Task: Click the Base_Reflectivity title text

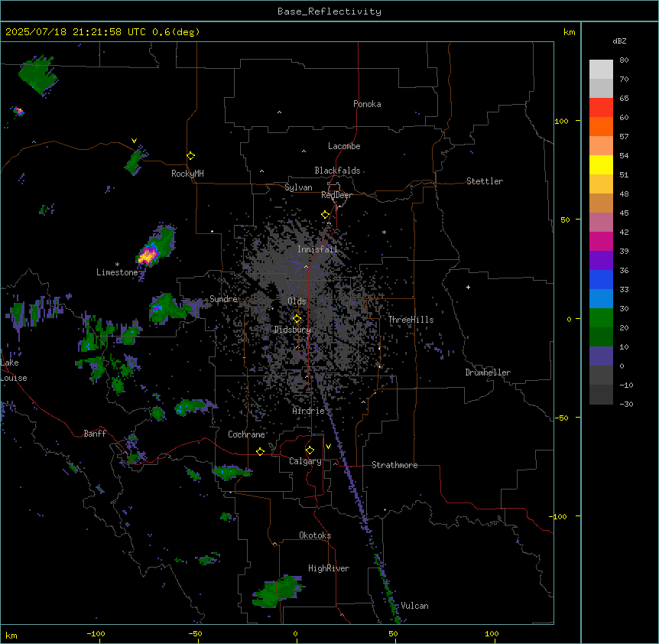Action: pyautogui.click(x=329, y=11)
